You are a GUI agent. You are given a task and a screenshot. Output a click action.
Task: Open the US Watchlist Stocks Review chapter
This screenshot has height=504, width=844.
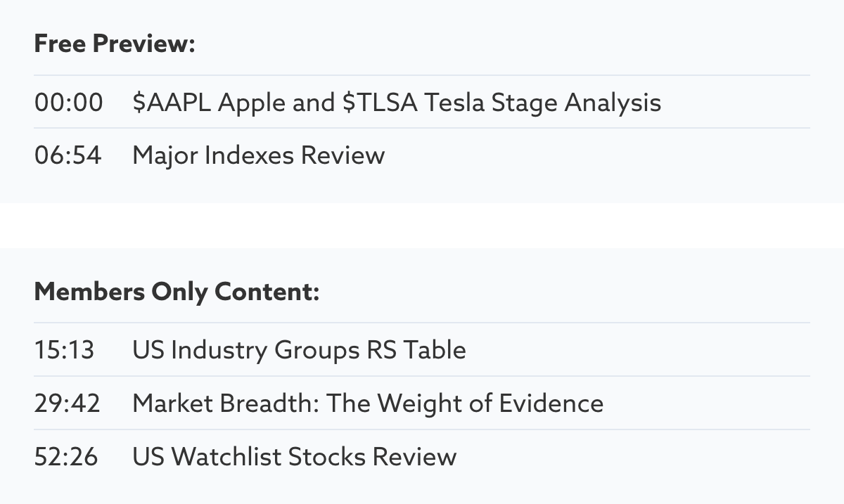(x=294, y=457)
